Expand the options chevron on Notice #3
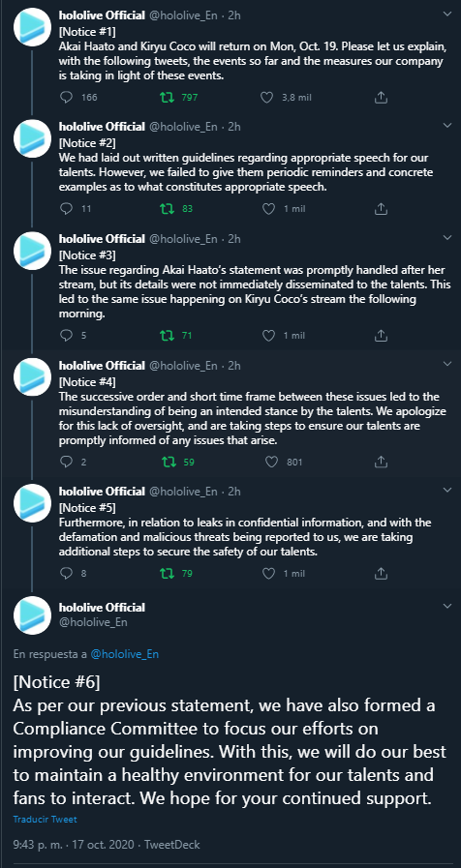 (x=447, y=237)
